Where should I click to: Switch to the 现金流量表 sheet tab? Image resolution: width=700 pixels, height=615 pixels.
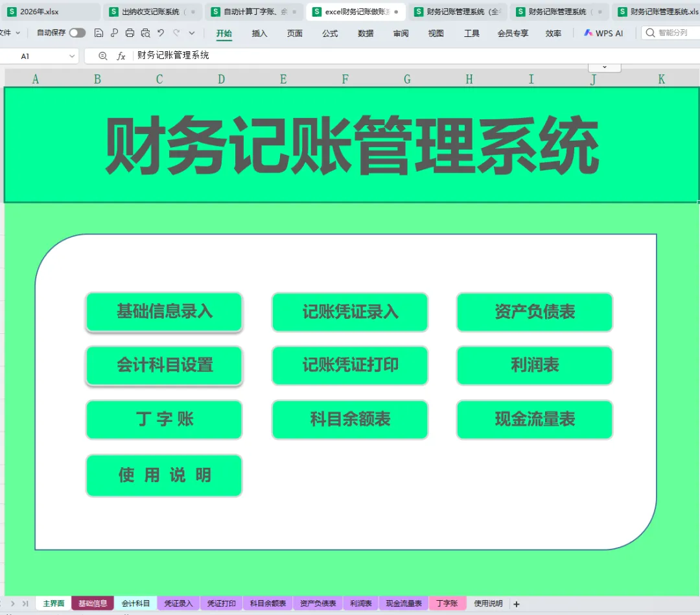404,603
